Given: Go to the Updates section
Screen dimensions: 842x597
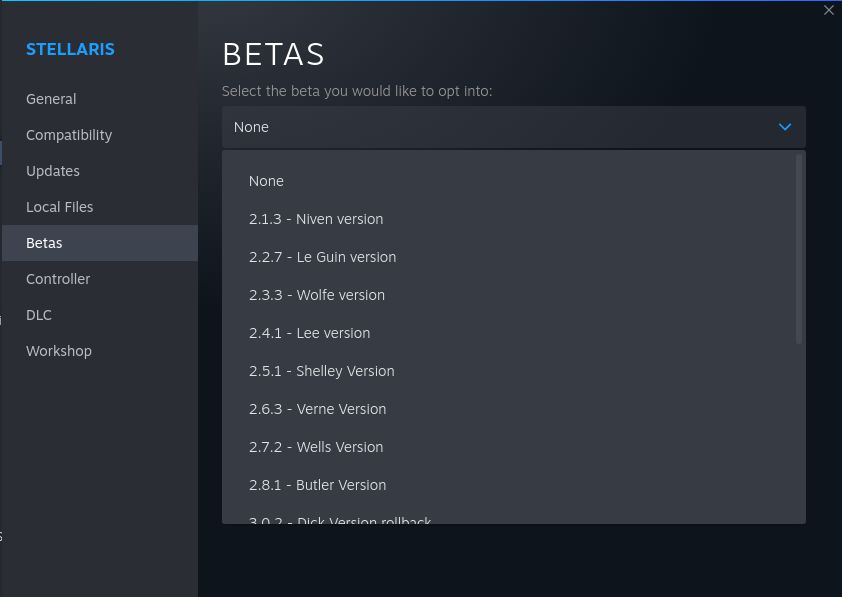Looking at the screenshot, I should pyautogui.click(x=53, y=171).
